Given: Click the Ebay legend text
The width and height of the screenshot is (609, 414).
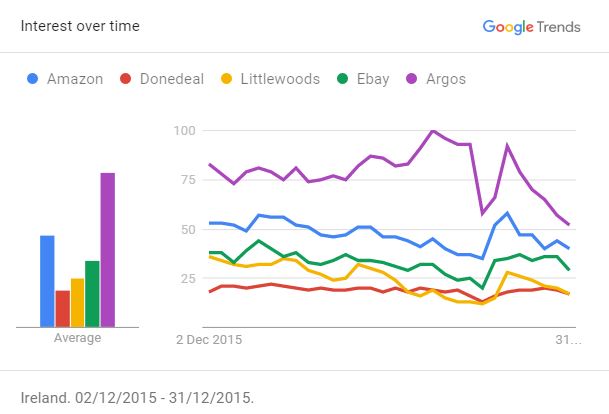Looking at the screenshot, I should click(373, 79).
